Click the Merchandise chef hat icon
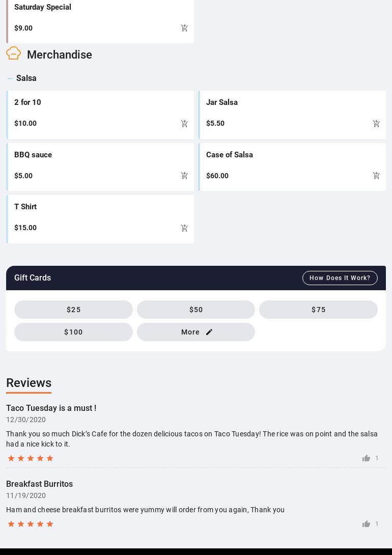 (x=14, y=53)
